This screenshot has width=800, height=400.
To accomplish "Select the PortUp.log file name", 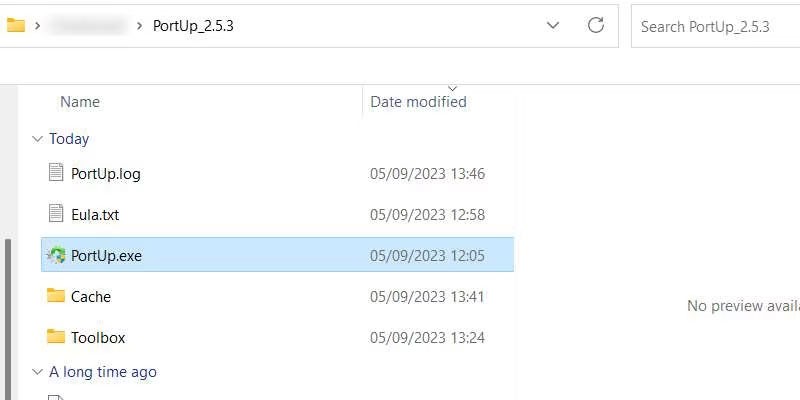I will click(106, 173).
